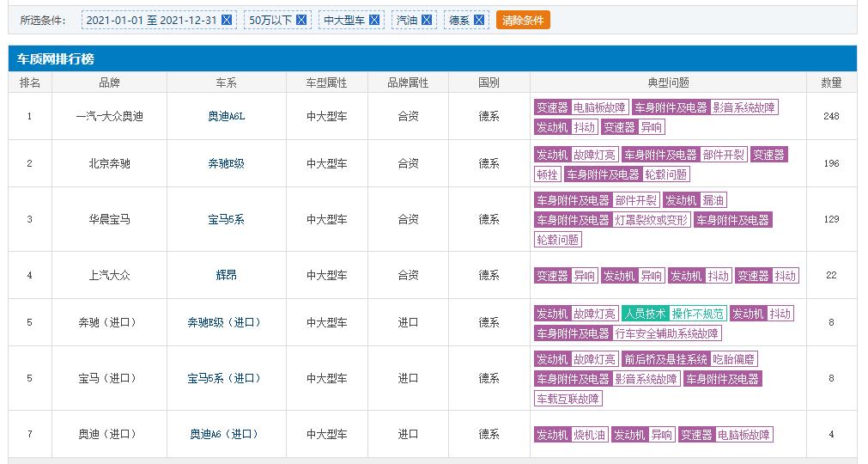Remove the 2021-01-01 至 2021-12-31 date filter
The image size is (868, 464).
[x=227, y=20]
